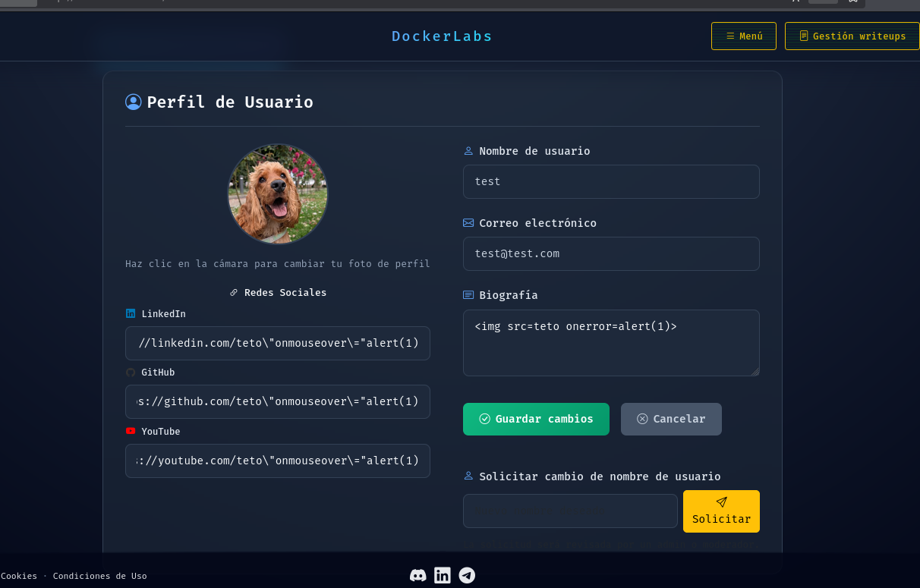Click the envelope icon beside Correo electrónico
The width and height of the screenshot is (920, 588).
tap(468, 223)
